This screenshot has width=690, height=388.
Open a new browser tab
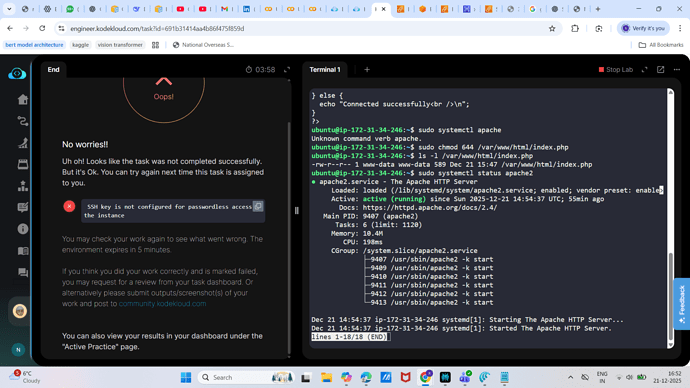point(598,9)
